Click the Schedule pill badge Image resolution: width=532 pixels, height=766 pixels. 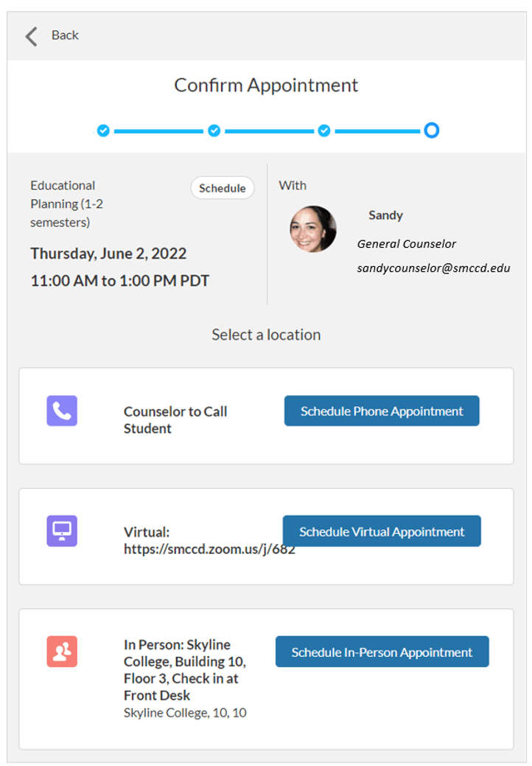222,188
